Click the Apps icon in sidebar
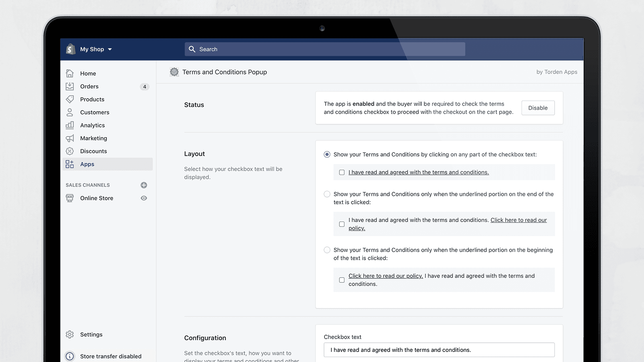The width and height of the screenshot is (644, 362). [x=69, y=164]
